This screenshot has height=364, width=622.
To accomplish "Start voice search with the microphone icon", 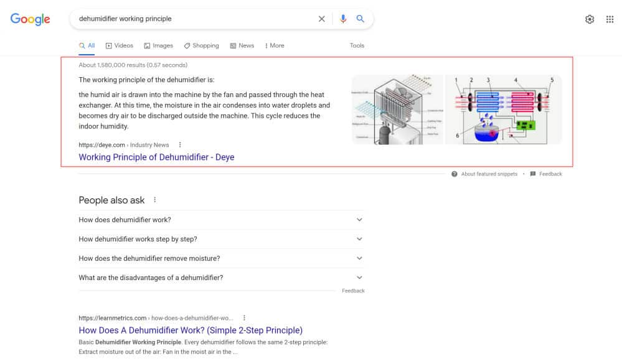I will (342, 19).
